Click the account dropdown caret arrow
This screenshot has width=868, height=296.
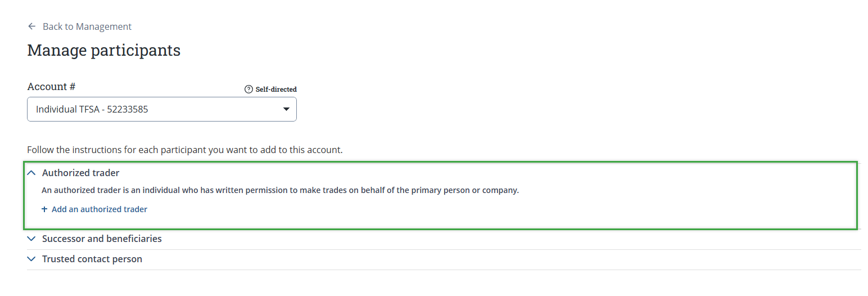click(286, 109)
